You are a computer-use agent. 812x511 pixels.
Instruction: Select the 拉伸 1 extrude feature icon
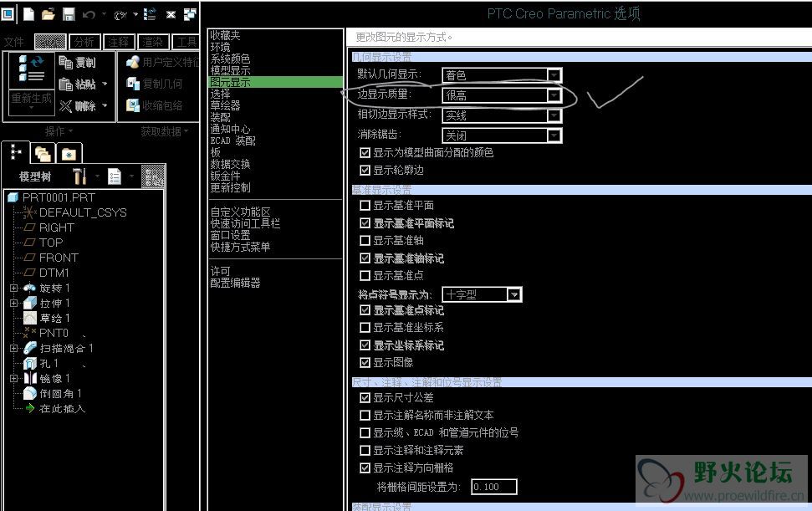(x=30, y=303)
